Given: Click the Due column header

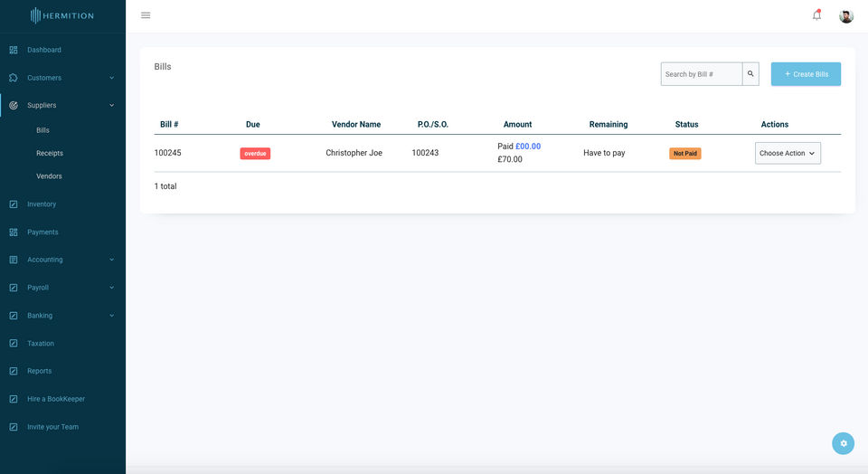Looking at the screenshot, I should [253, 125].
